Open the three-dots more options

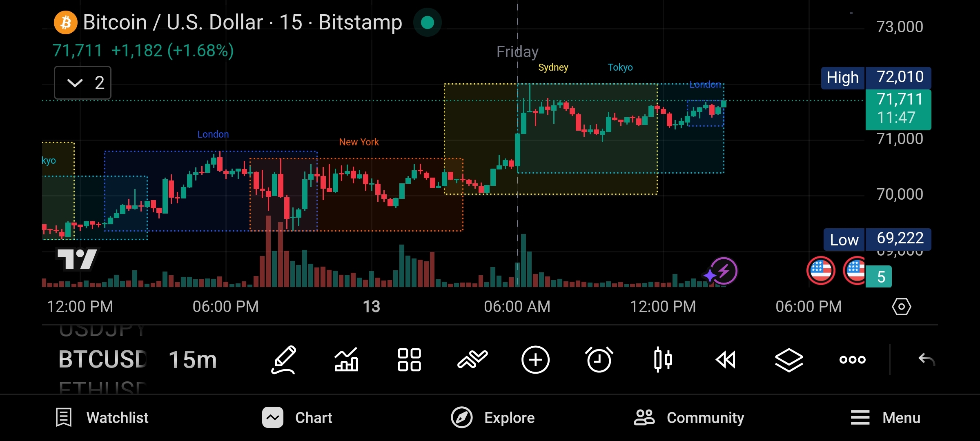[x=852, y=360]
